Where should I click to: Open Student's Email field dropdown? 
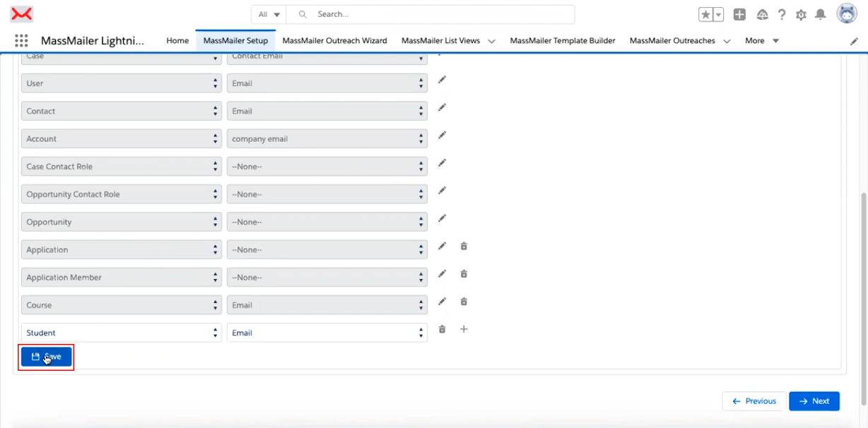click(327, 333)
